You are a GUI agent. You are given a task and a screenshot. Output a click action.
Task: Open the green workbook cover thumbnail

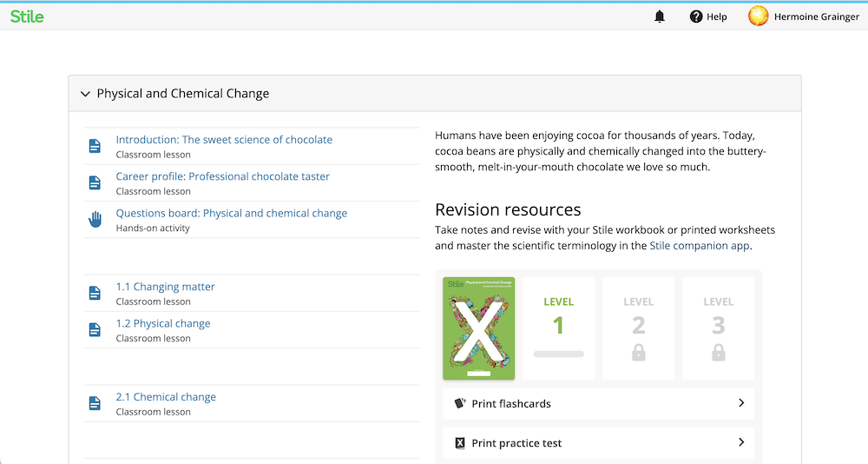[x=479, y=328]
